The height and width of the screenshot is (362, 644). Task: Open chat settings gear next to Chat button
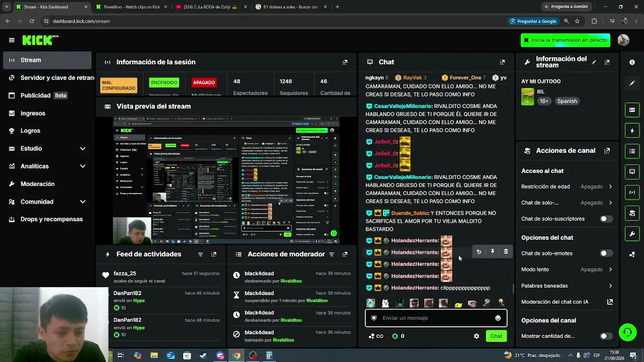(476, 336)
